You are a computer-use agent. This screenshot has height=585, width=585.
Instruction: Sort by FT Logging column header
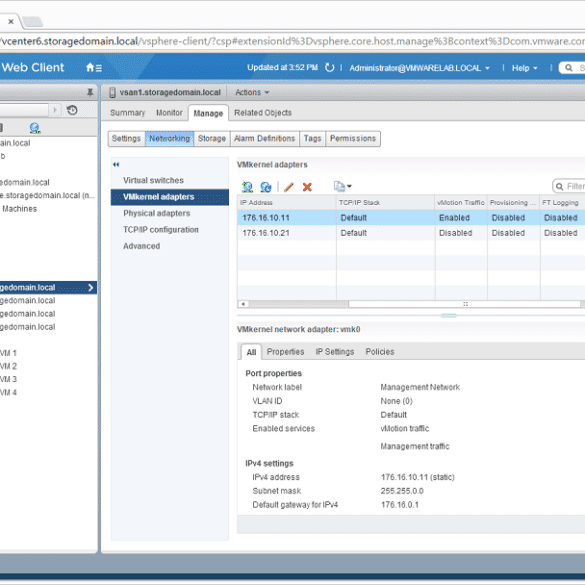562,203
